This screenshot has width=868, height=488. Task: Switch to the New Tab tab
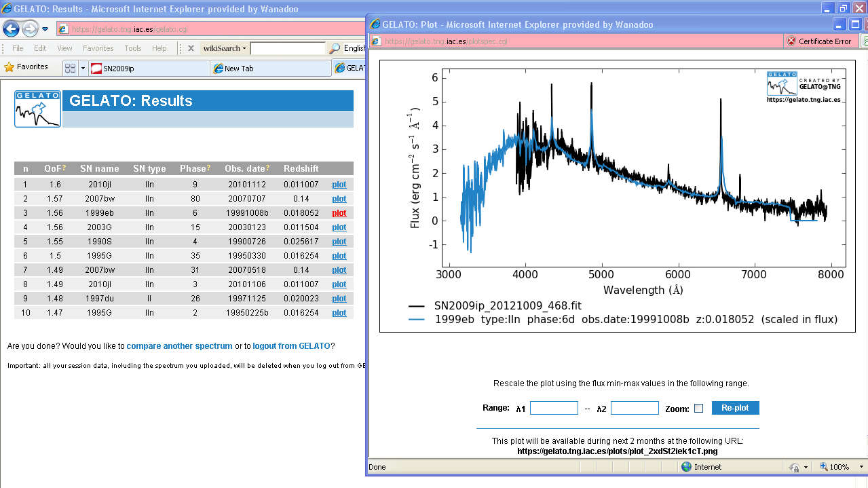pos(269,69)
